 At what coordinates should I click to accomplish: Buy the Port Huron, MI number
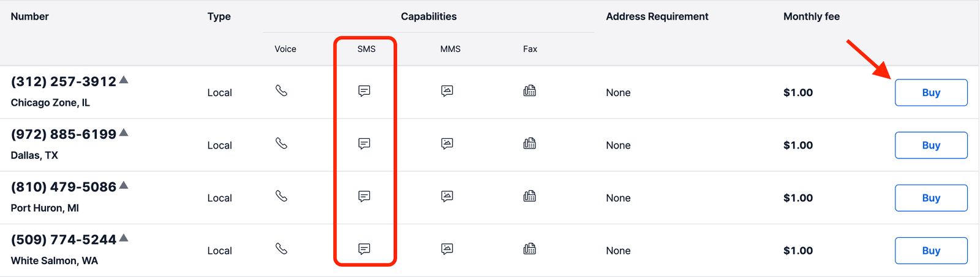tap(931, 198)
